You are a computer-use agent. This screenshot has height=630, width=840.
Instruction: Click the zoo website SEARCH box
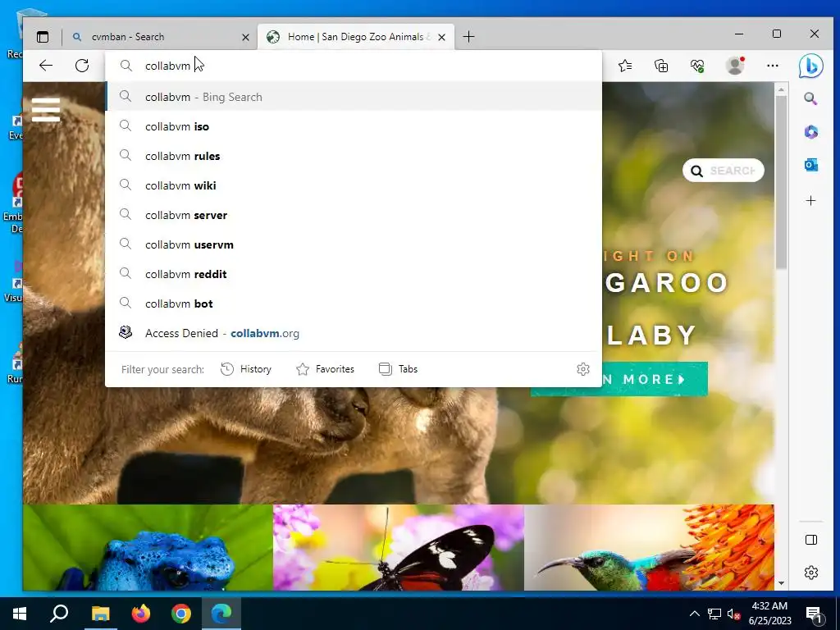coord(724,171)
